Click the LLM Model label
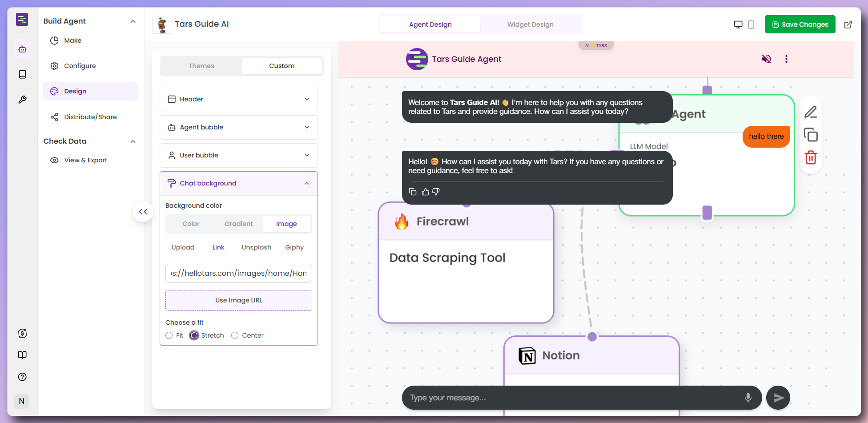Viewport: 868px width, 423px height. pyautogui.click(x=649, y=146)
